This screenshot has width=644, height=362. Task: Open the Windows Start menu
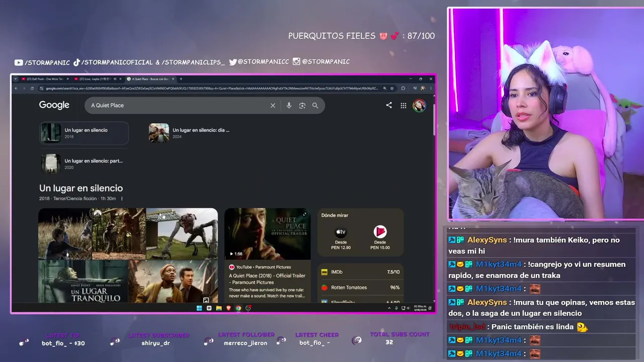199,308
